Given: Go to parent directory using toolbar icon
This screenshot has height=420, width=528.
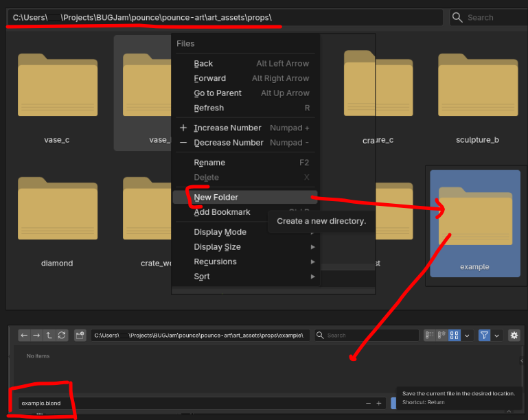Looking at the screenshot, I should click(49, 336).
